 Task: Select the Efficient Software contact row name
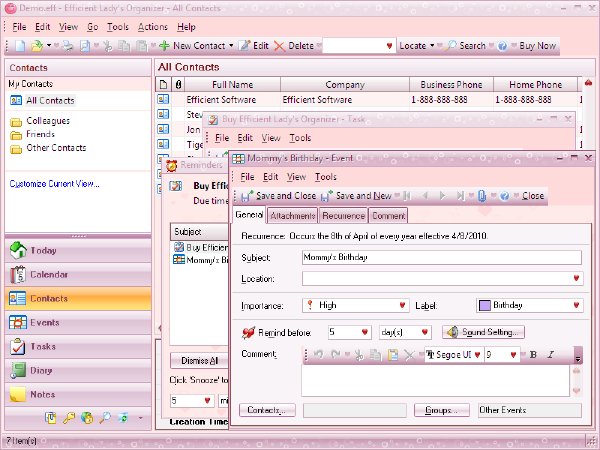(x=221, y=99)
